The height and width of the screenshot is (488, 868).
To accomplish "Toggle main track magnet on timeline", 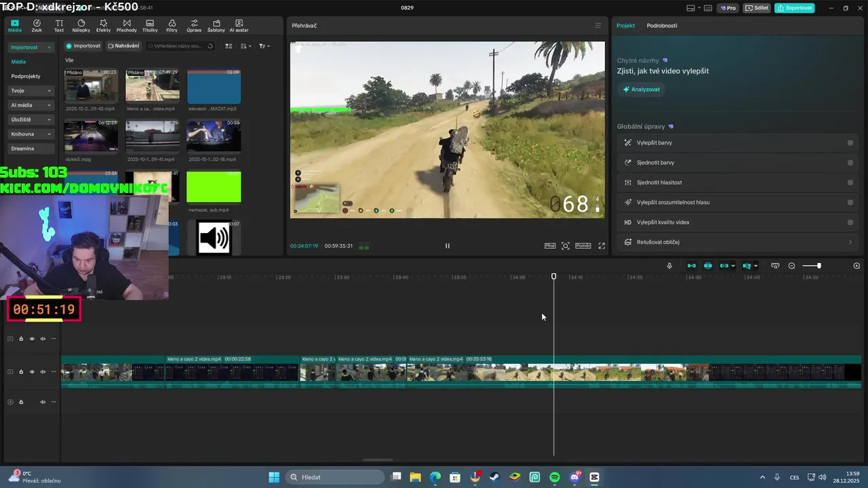I will point(691,266).
